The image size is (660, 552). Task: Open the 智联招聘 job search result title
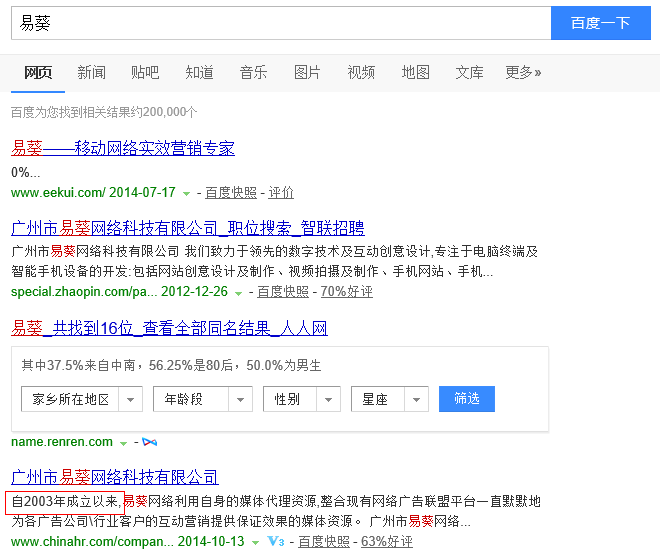point(188,229)
